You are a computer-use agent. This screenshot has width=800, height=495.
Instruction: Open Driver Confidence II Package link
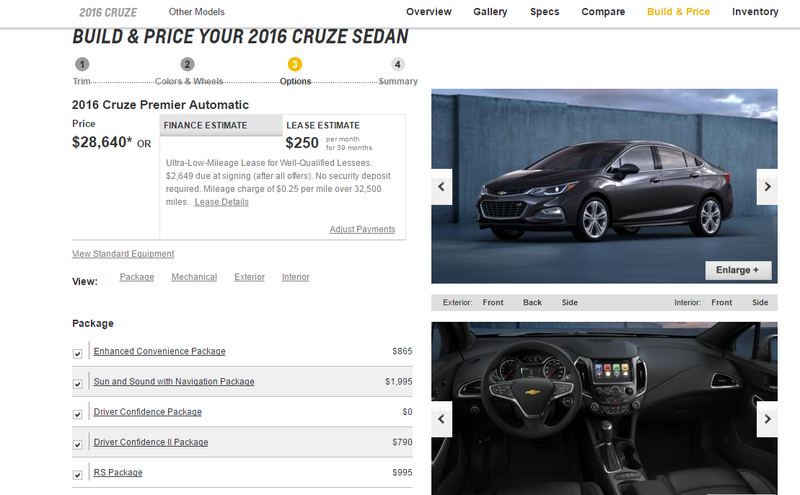tap(151, 442)
